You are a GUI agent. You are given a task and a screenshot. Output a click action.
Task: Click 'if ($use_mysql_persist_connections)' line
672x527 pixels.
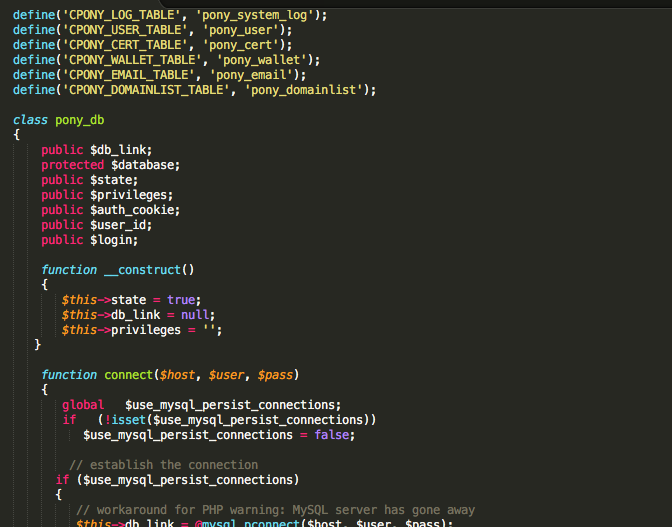[x=177, y=480]
